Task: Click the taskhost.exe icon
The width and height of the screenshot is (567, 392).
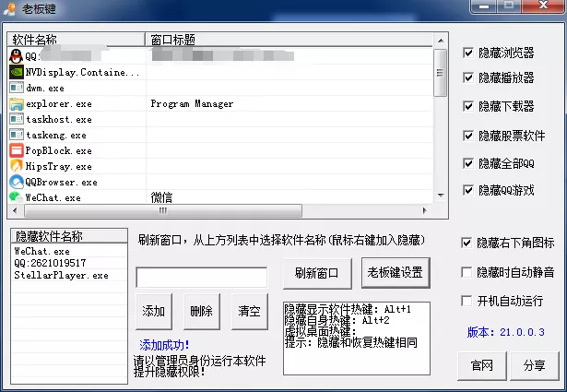Action: [x=17, y=119]
